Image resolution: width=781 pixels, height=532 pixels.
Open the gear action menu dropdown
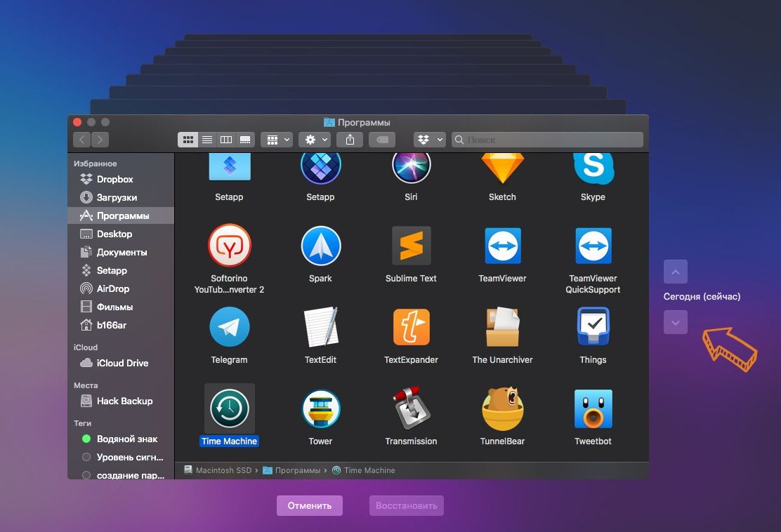click(315, 140)
